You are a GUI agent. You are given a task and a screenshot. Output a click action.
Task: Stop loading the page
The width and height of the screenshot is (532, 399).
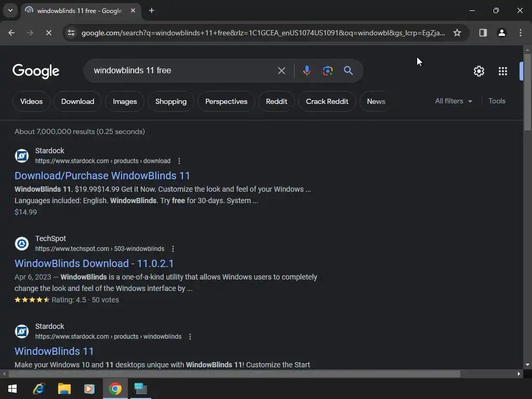pos(48,33)
